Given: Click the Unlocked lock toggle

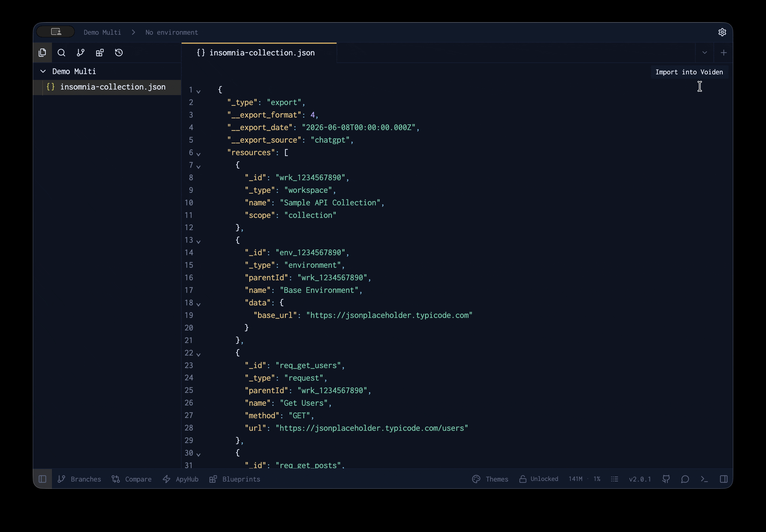Looking at the screenshot, I should (x=539, y=479).
